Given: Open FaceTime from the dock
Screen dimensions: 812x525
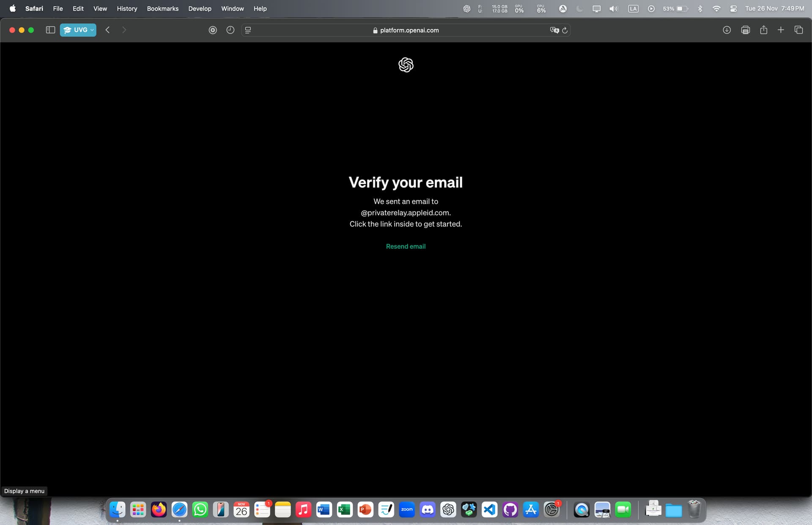Looking at the screenshot, I should (623, 509).
